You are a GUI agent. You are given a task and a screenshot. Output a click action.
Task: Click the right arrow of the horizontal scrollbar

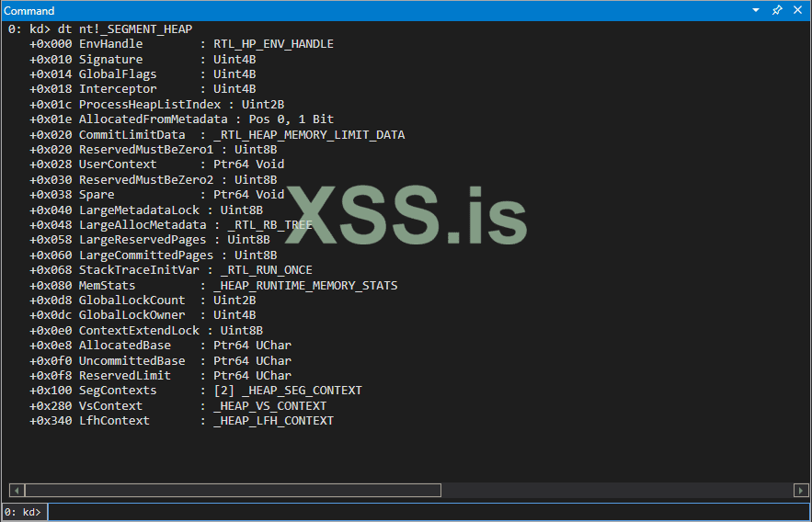(801, 490)
